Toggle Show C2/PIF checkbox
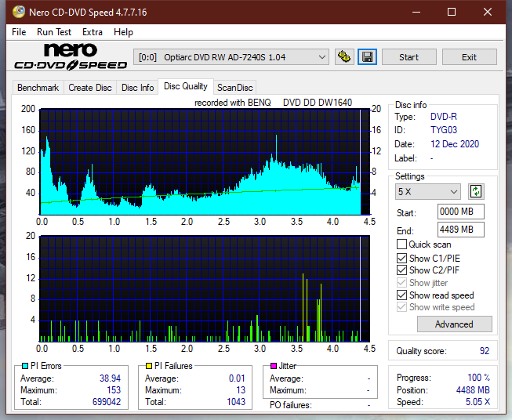512x420 pixels. pos(401,270)
